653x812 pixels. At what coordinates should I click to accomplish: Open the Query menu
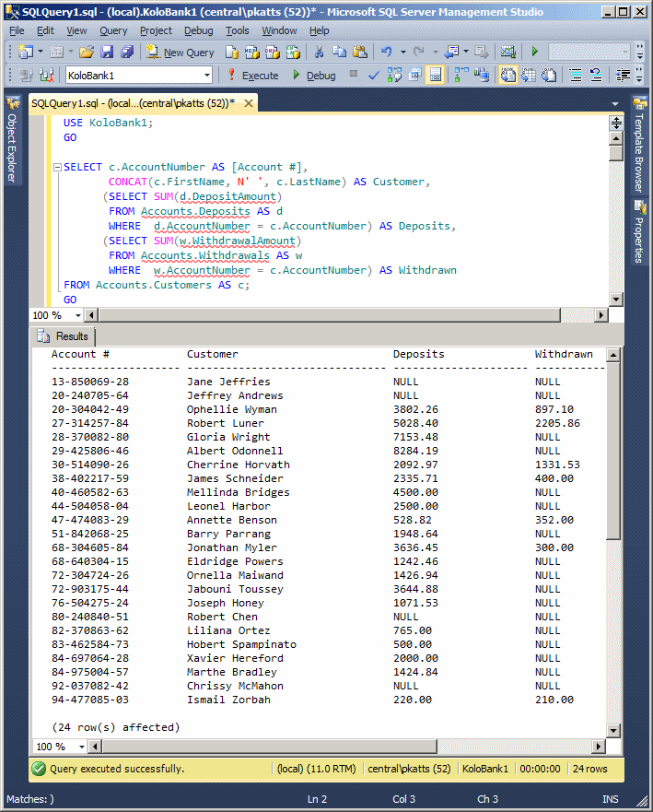[x=113, y=30]
